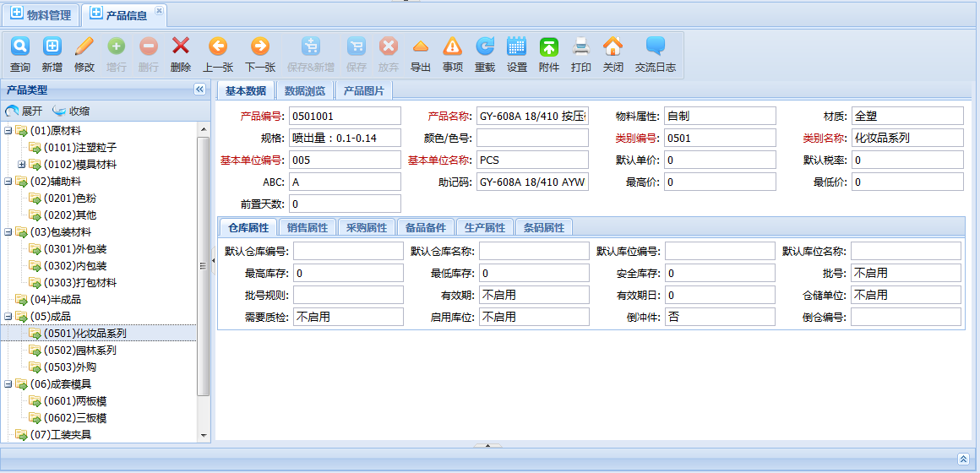
Task: Collapse the (05)成品 tree node
Action: (x=8, y=317)
